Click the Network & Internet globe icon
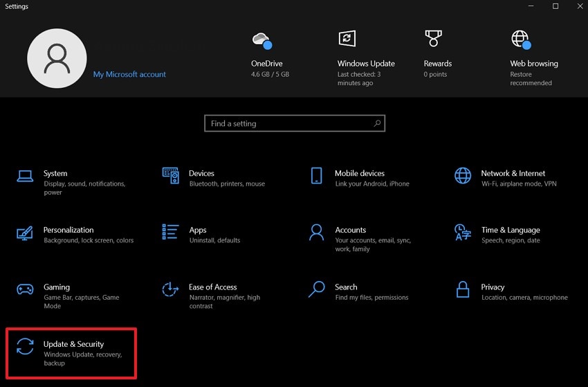The image size is (588, 387). tap(463, 175)
